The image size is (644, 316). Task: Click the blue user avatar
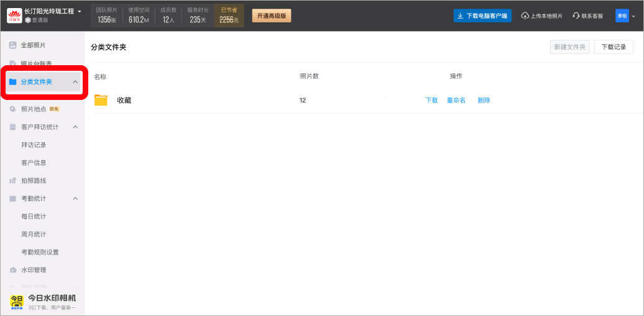(622, 16)
